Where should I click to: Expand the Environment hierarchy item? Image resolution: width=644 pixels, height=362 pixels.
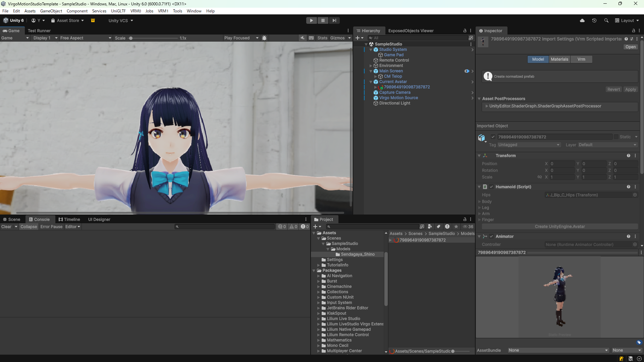(371, 66)
